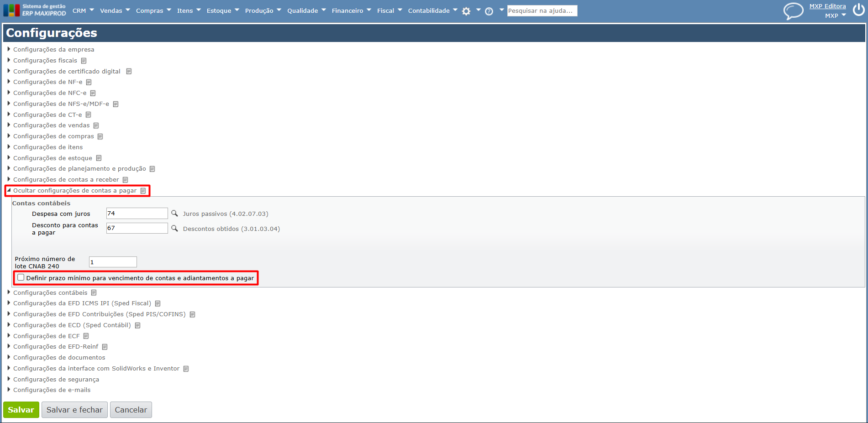The image size is (868, 423).
Task: Open document icon beside Configurações de compras
Action: pos(100,136)
